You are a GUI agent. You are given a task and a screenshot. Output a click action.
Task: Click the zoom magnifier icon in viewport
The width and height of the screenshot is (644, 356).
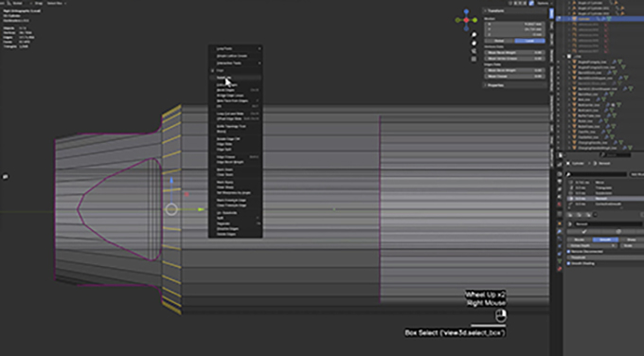[x=474, y=35]
